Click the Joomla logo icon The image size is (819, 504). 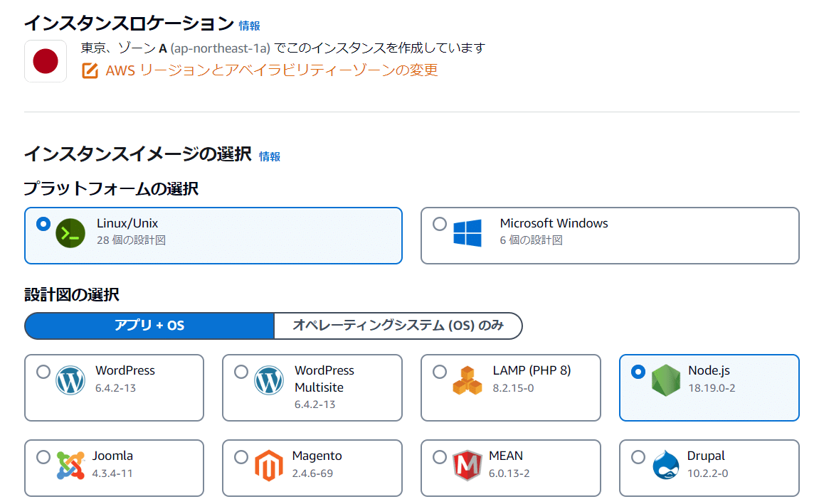[x=70, y=466]
